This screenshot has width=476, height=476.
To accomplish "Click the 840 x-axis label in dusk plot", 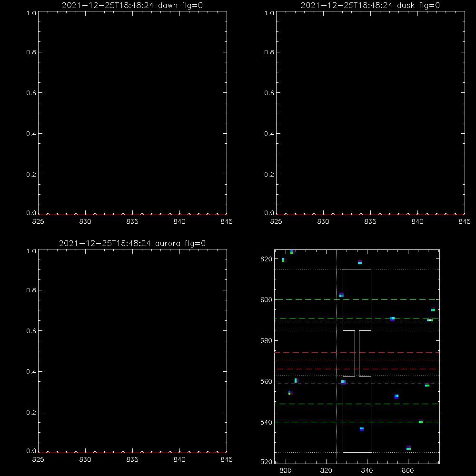I will pos(417,221).
